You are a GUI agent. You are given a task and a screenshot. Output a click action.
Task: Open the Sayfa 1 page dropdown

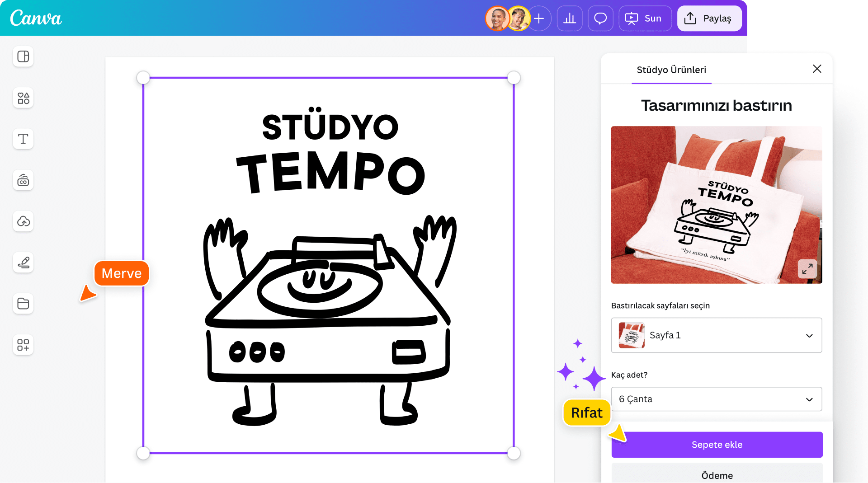click(x=717, y=335)
